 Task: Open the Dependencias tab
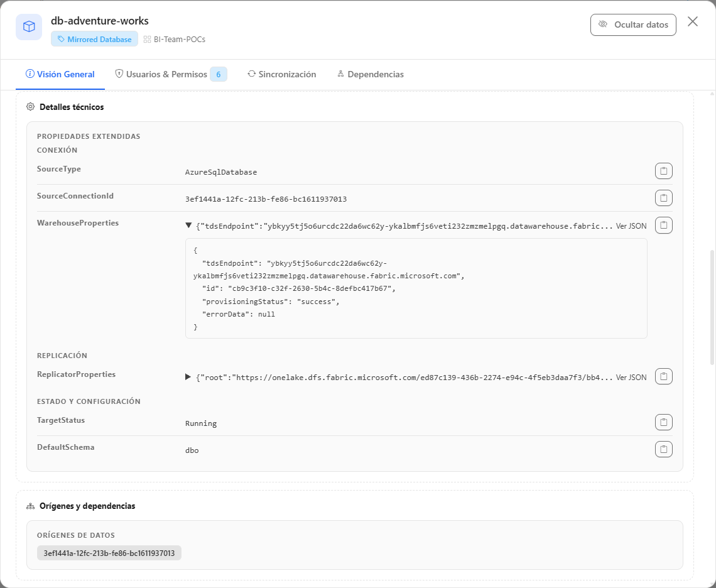[371, 74]
